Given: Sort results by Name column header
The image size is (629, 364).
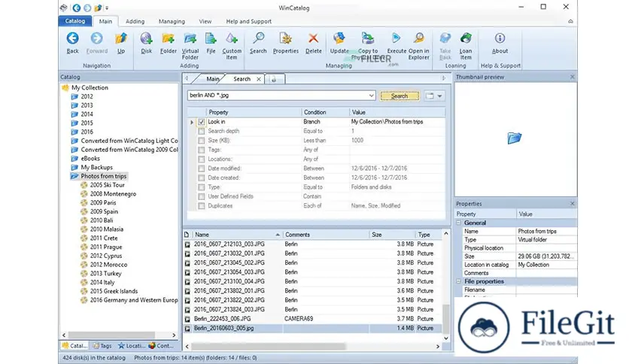Looking at the screenshot, I should [237, 235].
